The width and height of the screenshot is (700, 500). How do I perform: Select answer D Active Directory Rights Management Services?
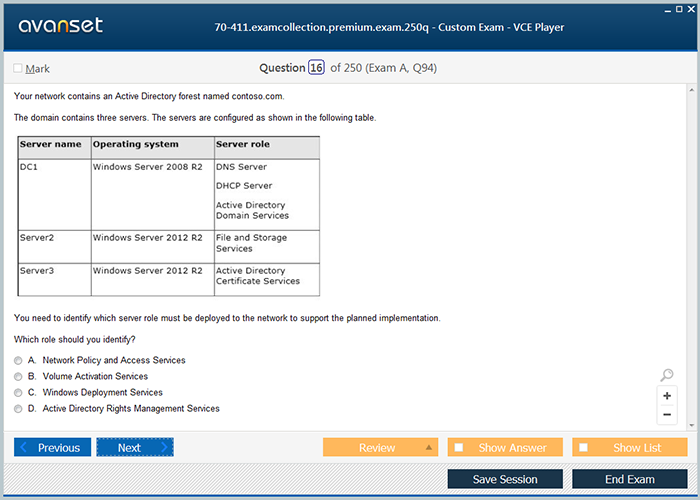(x=18, y=408)
